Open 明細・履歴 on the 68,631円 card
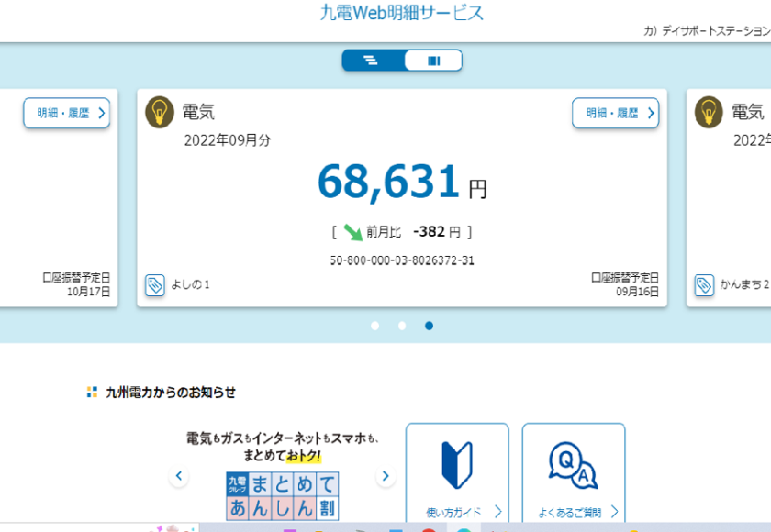Viewport: 771px width, 532px height. 615,113
